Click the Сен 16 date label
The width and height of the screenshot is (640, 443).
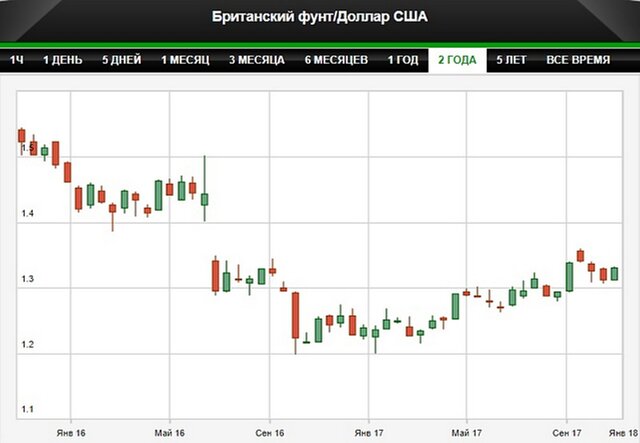coord(268,430)
